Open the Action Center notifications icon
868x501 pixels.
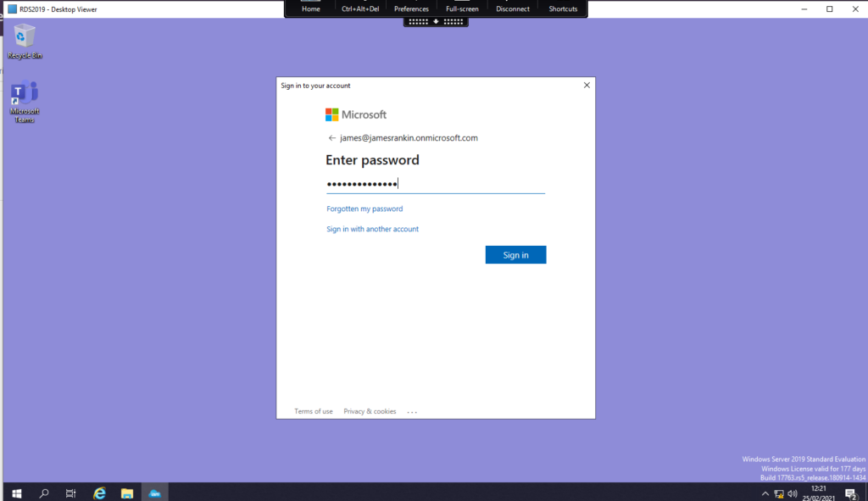pyautogui.click(x=851, y=493)
